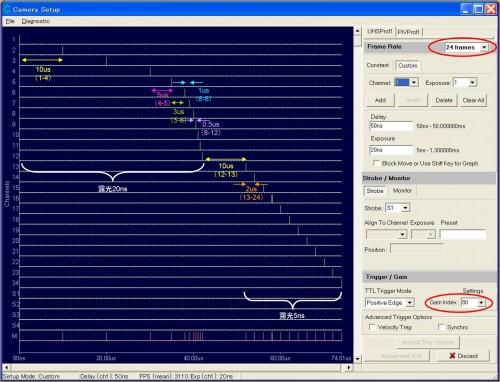Enable Block Move or Use Shift Key checkbox
This screenshot has width=500, height=382.
coord(376,163)
